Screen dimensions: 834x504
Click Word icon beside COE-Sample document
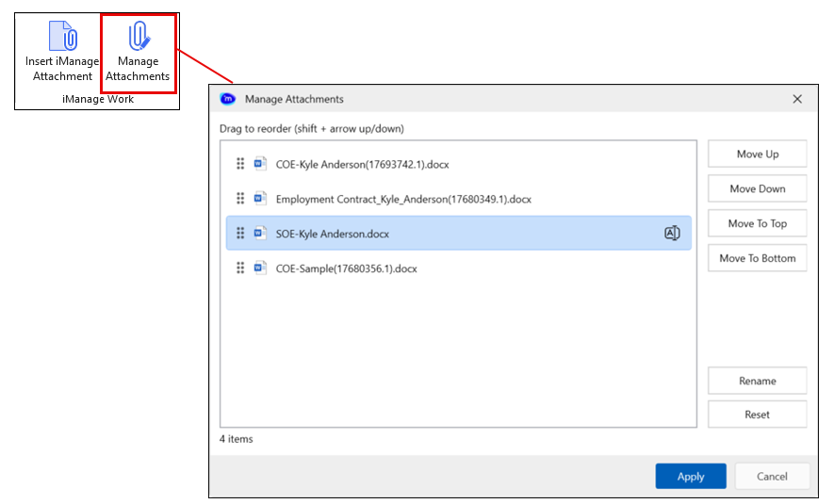260,268
